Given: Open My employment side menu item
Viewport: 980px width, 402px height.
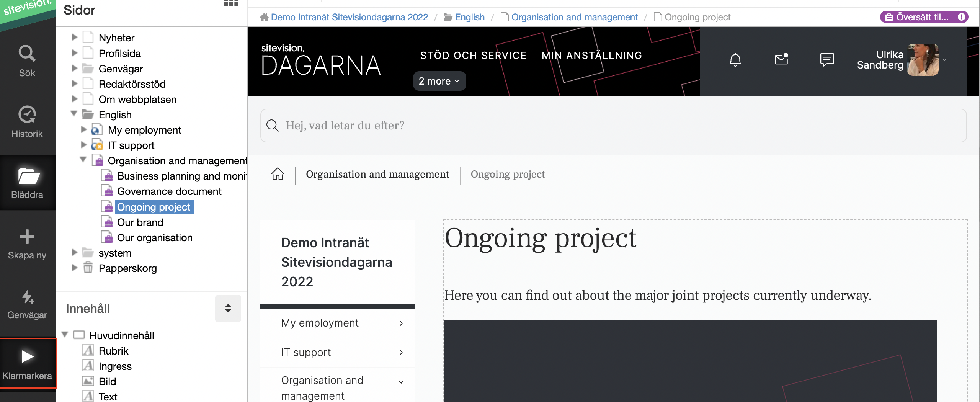Looking at the screenshot, I should pos(320,323).
